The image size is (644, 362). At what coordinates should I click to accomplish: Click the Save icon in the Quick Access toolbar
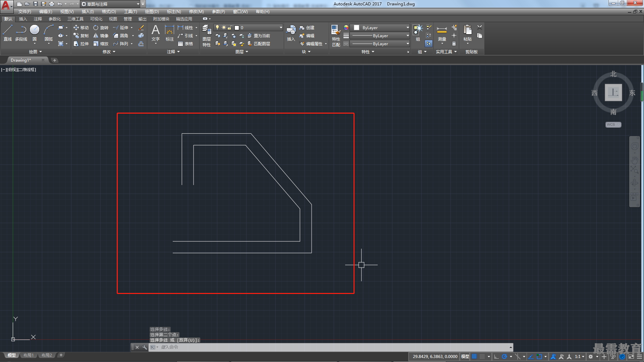click(36, 4)
